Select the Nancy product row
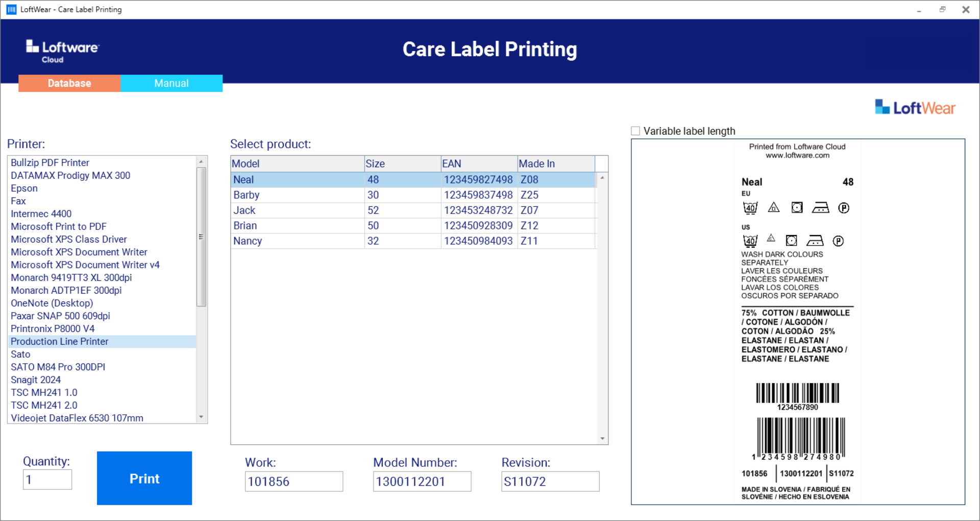 [x=413, y=241]
